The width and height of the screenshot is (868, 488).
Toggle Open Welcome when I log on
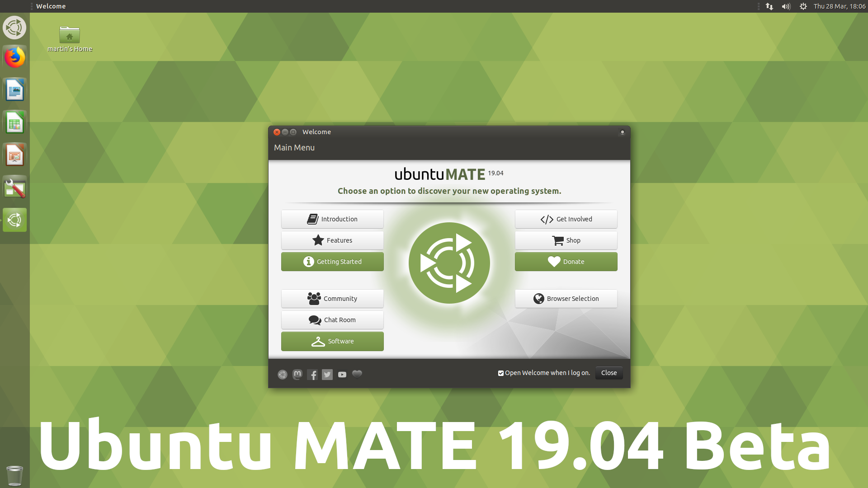click(501, 373)
